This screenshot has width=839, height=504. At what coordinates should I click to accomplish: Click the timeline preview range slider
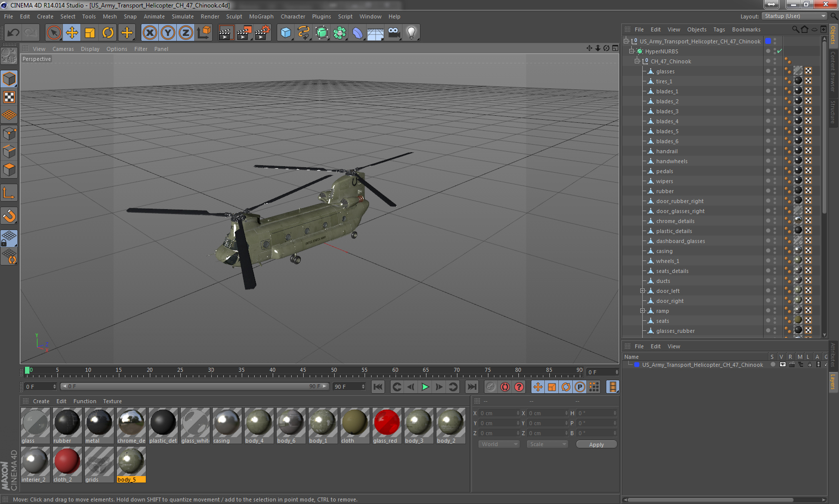click(x=195, y=386)
